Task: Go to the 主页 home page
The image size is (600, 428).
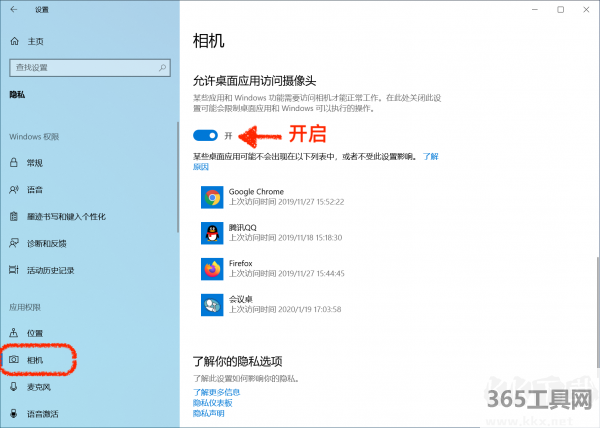Action: 35,42
